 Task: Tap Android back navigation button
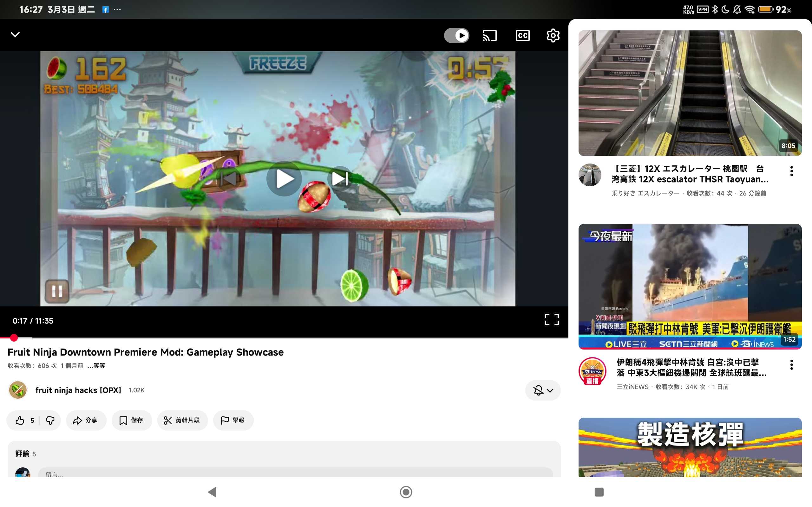tap(213, 492)
